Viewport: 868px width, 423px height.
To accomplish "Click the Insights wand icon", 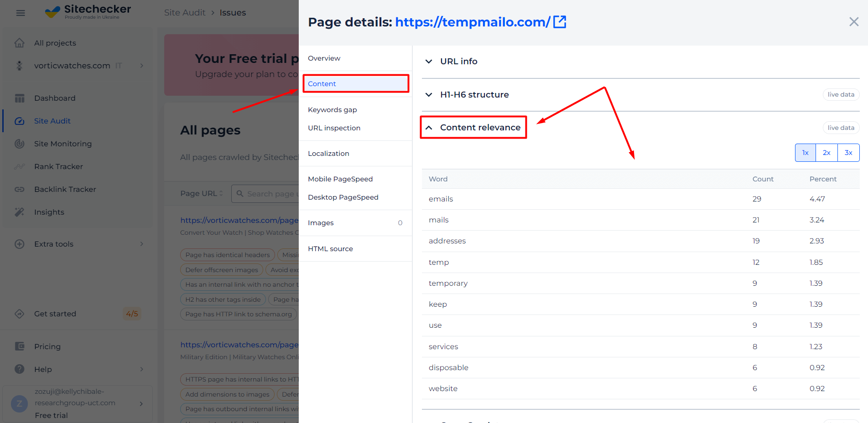I will click(20, 212).
